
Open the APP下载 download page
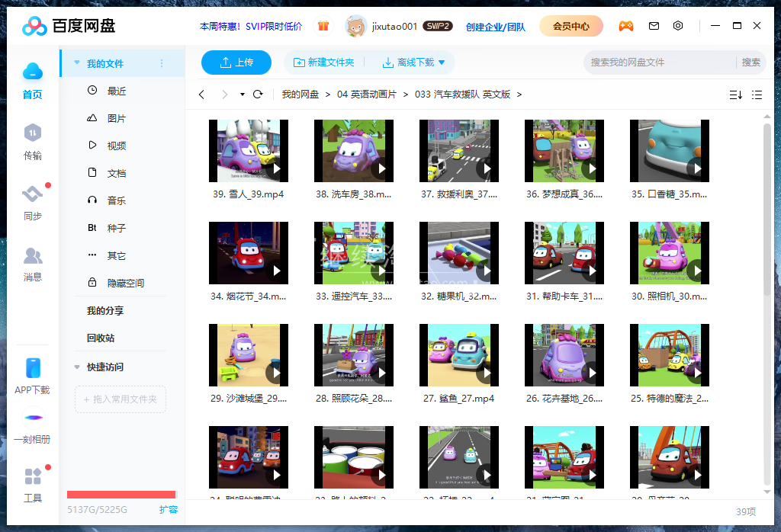(x=32, y=377)
